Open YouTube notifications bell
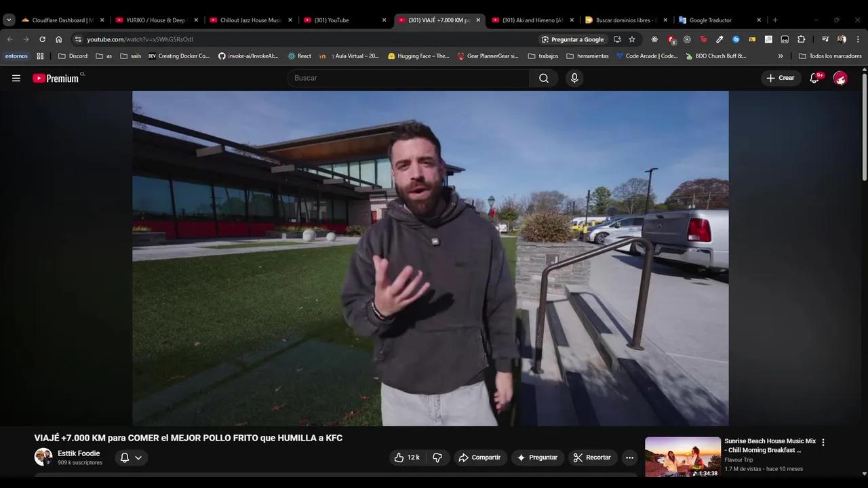This screenshot has width=868, height=488. (814, 78)
